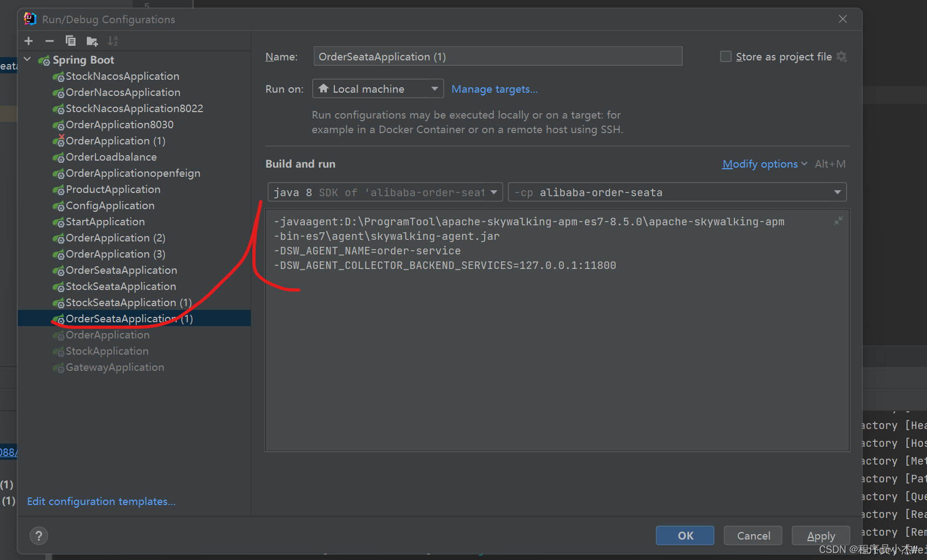The image size is (927, 560).
Task: Select GatewayApplication configuration
Action: pyautogui.click(x=115, y=367)
